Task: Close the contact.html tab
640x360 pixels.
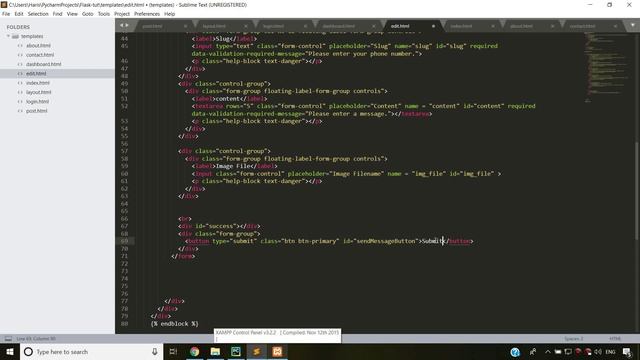Action: [616, 26]
